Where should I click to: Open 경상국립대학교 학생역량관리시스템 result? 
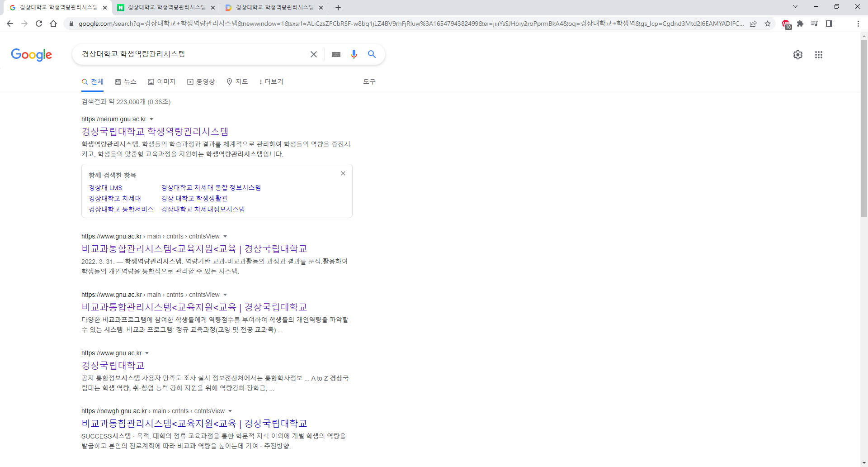click(155, 132)
